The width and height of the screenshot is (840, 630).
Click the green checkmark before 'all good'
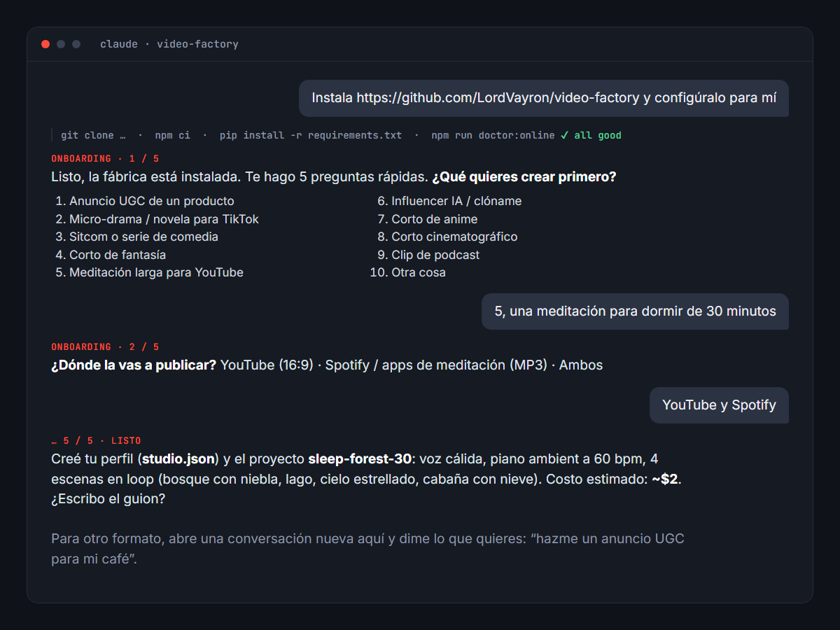pyautogui.click(x=564, y=135)
